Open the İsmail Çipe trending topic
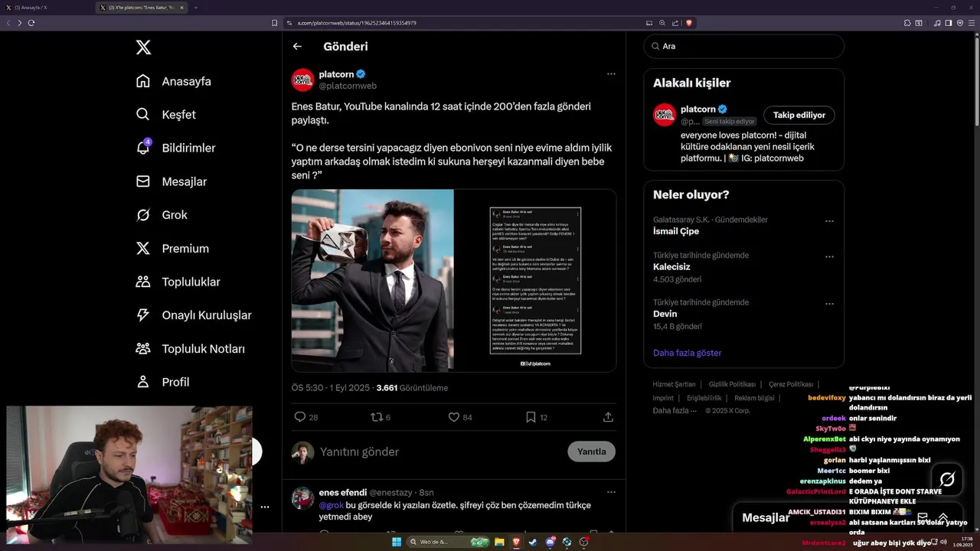Image resolution: width=980 pixels, height=551 pixels. (x=676, y=231)
